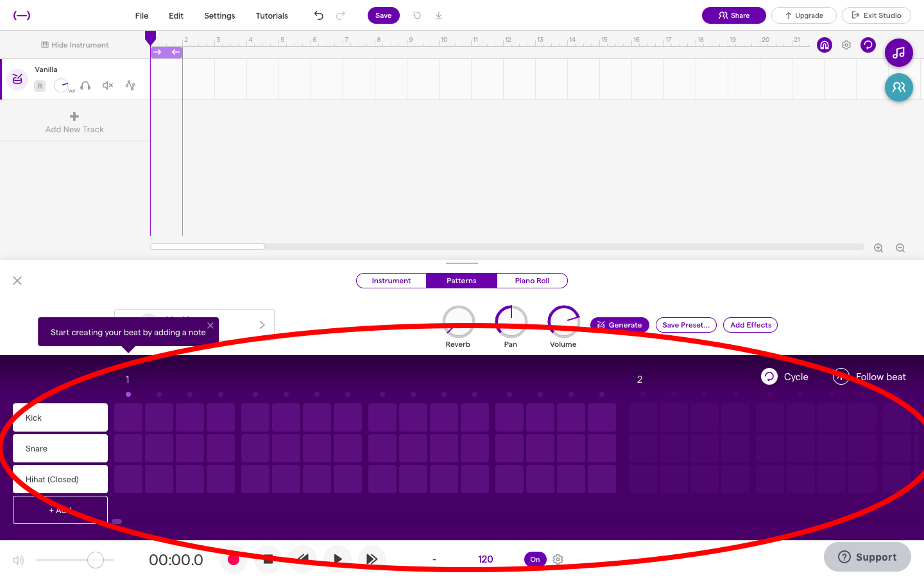Open the collaborators panel with the teal people icon
Screen dimensions: 924x578
(x=898, y=87)
